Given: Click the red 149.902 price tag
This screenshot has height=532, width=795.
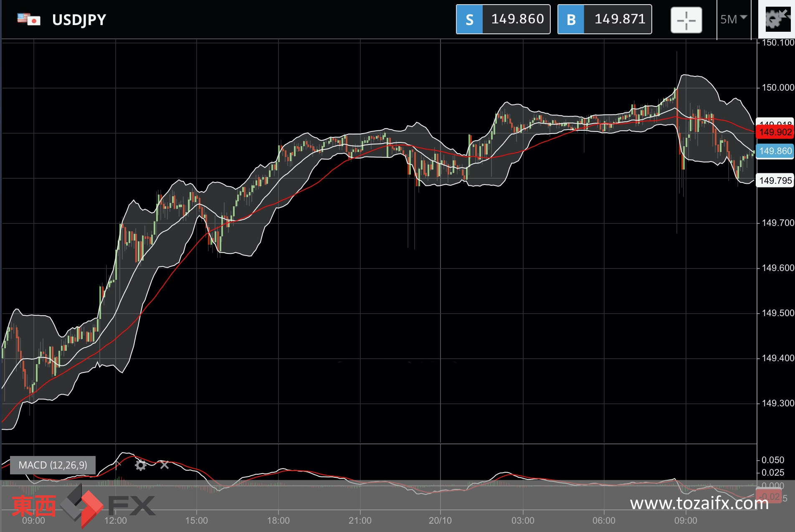Looking at the screenshot, I should click(775, 132).
